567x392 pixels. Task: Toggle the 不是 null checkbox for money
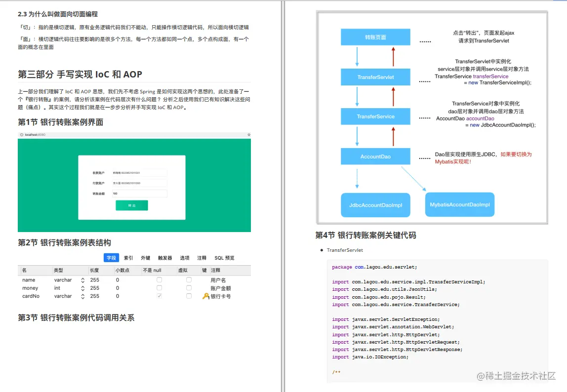tap(159, 288)
